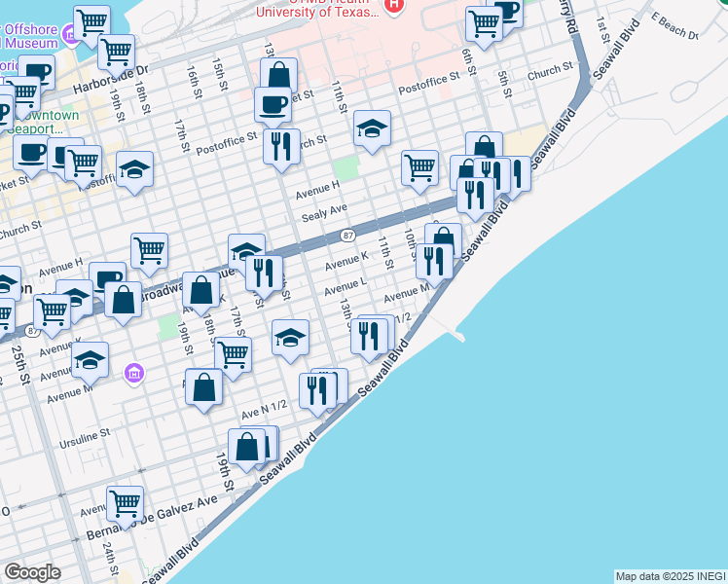
Task: Click the shopping cart marker beside the Offshore Museum
Action: tap(91, 22)
